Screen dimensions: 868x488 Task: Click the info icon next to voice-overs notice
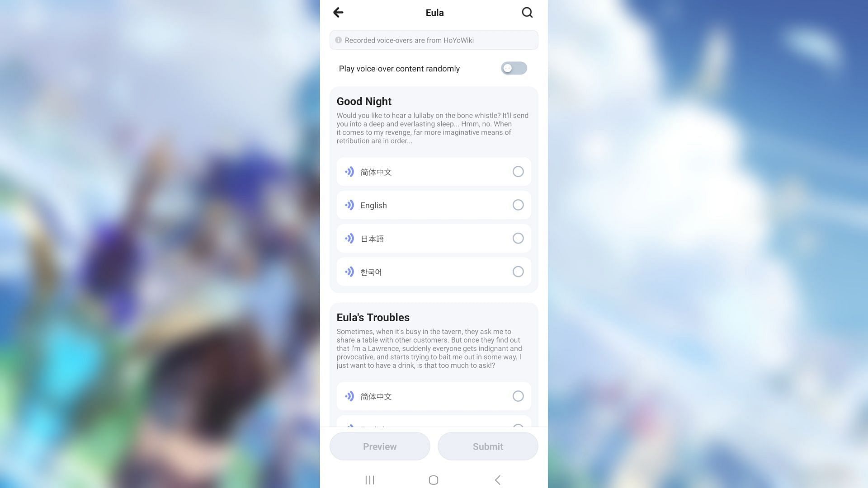[x=339, y=40]
